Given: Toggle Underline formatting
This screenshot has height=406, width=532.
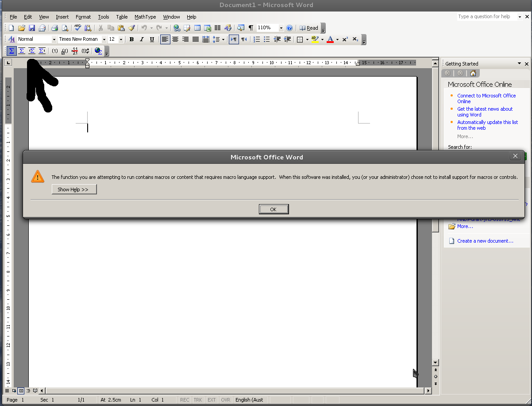Looking at the screenshot, I should pyautogui.click(x=152, y=39).
